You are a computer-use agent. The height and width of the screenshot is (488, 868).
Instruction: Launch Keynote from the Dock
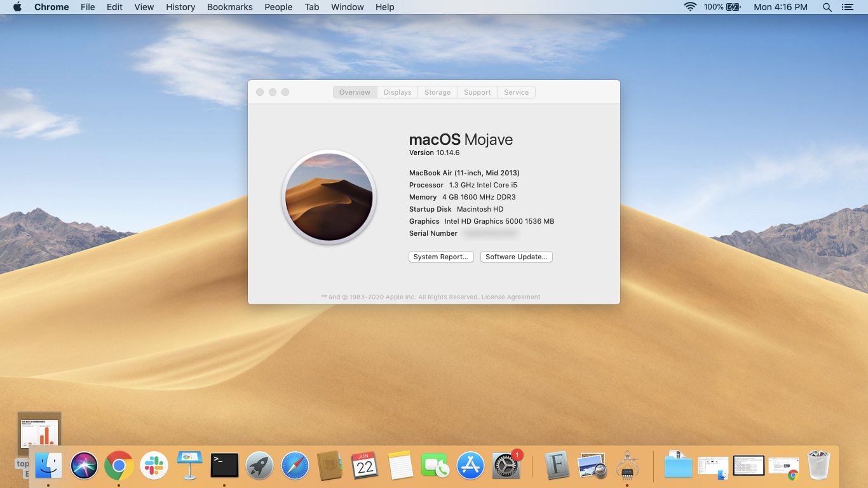[x=189, y=466]
